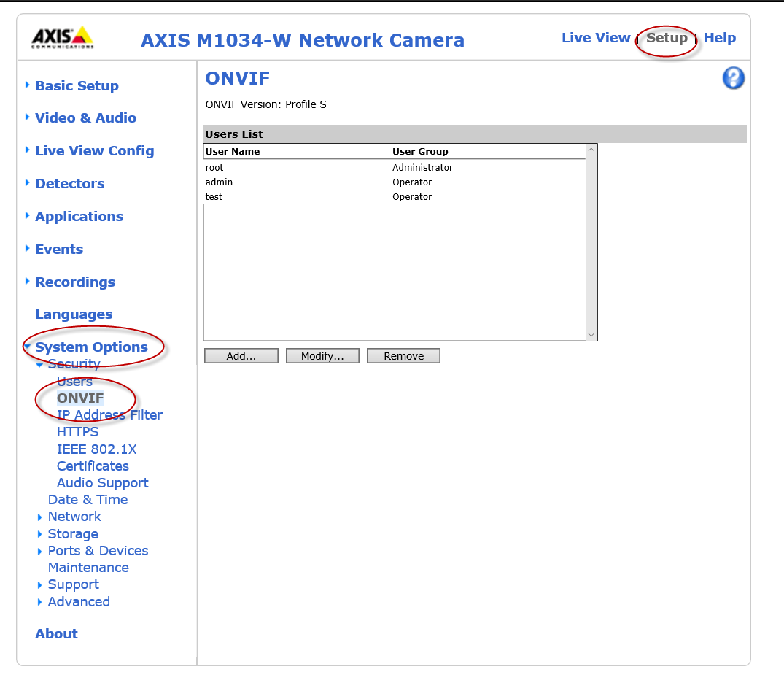The image size is (784, 691).
Task: Expand the Events arrow
Action: click(28, 248)
